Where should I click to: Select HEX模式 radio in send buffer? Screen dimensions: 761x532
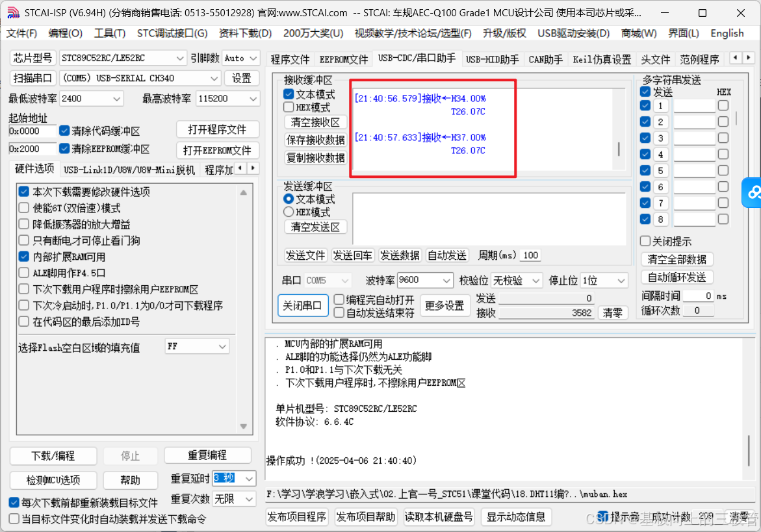click(x=289, y=212)
